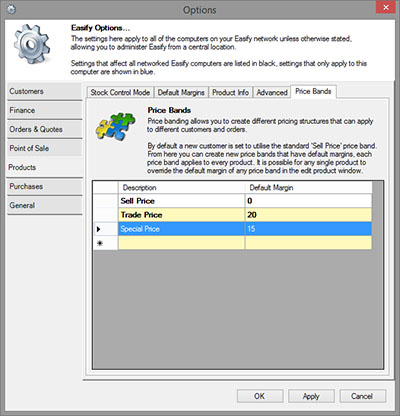
Task: Click the Trade Price default margin cell
Action: pyautogui.click(x=308, y=215)
